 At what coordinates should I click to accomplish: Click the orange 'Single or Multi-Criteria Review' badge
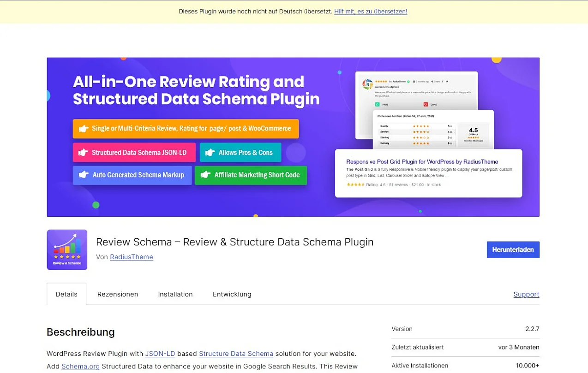click(x=186, y=129)
